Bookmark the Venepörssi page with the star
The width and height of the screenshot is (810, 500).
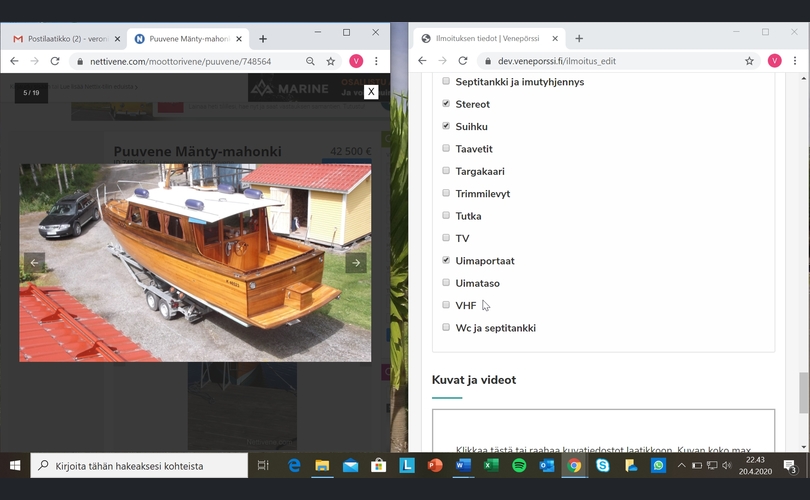pos(749,61)
